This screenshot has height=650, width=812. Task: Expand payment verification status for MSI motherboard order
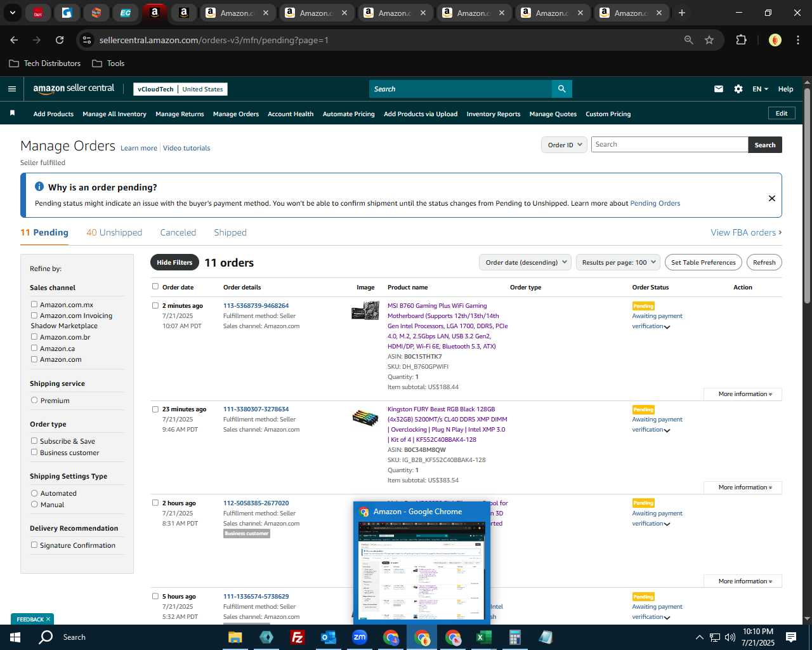pyautogui.click(x=667, y=327)
